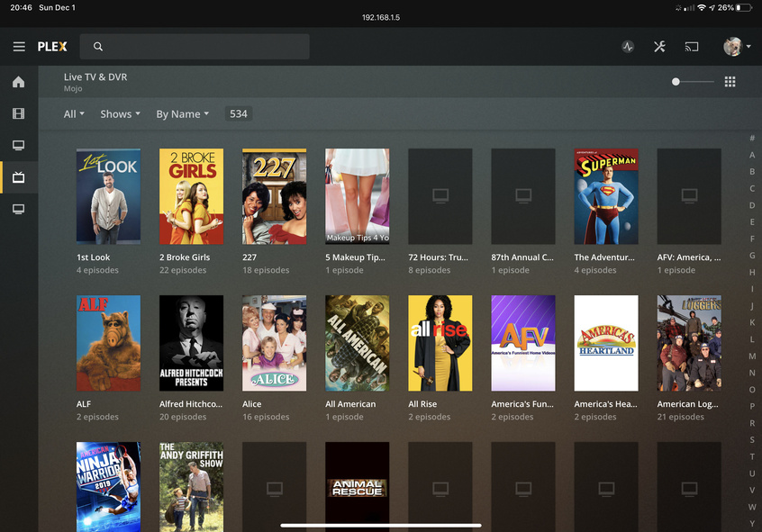
Task: Click the '21 episodes' text
Action: click(x=680, y=417)
